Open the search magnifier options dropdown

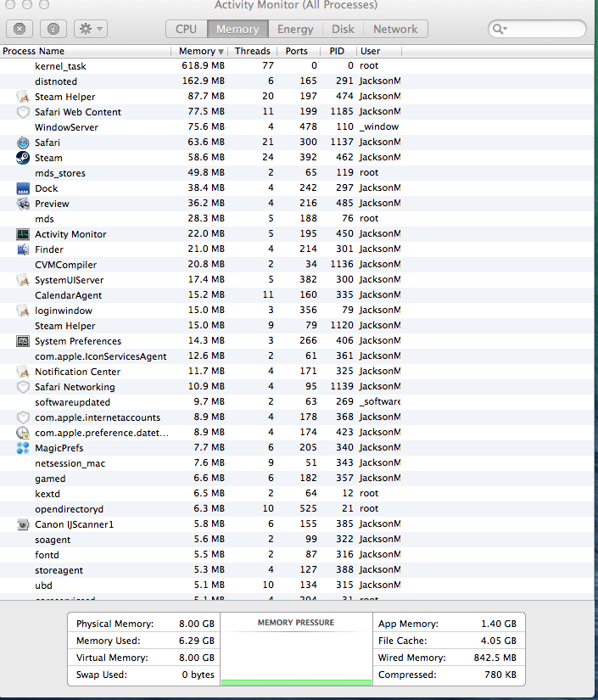tap(500, 29)
